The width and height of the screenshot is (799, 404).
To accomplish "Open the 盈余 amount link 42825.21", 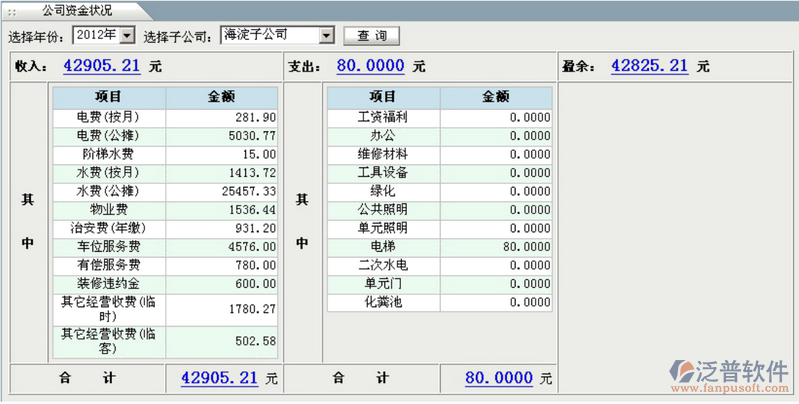I will pyautogui.click(x=649, y=66).
